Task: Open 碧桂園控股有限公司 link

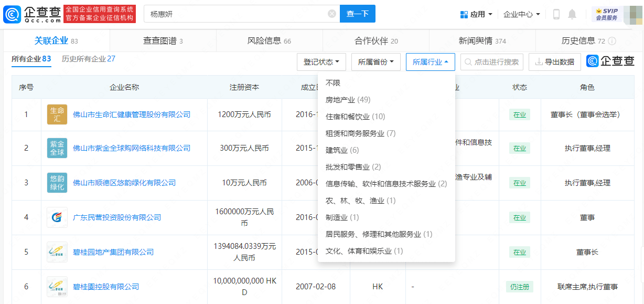Action: click(x=106, y=287)
